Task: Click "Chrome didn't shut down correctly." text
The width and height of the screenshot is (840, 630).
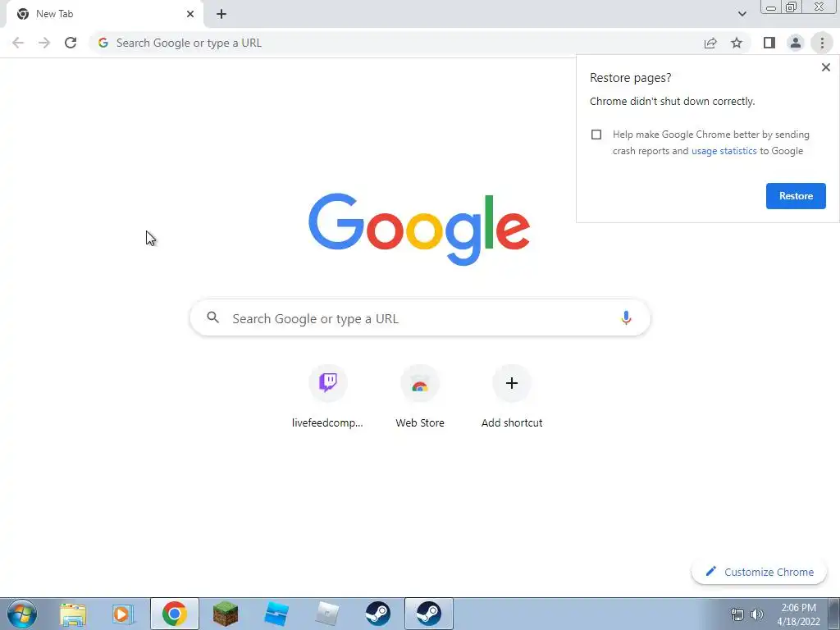Action: (x=673, y=102)
